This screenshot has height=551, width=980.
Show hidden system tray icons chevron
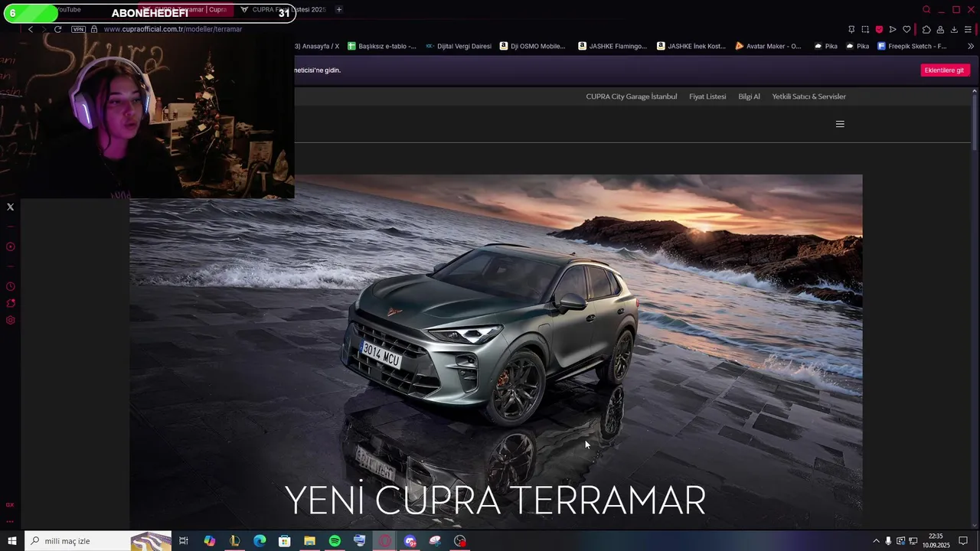tap(876, 541)
